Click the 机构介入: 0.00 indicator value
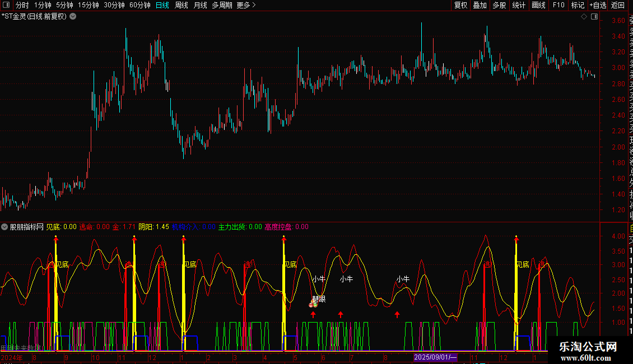633x364 pixels. pyautogui.click(x=194, y=227)
